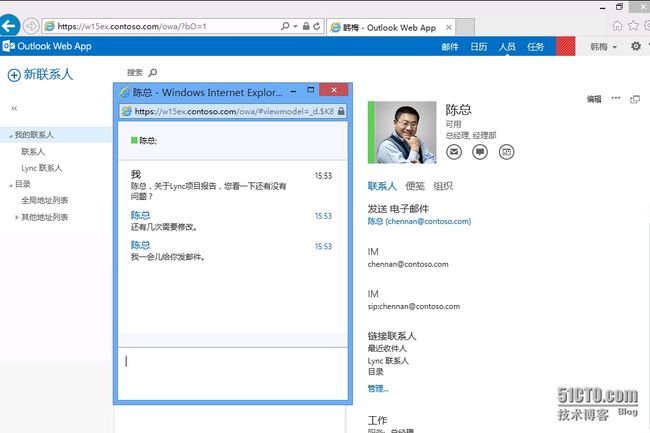
Task: Switch to 任务 in top navigation
Action: click(x=535, y=47)
